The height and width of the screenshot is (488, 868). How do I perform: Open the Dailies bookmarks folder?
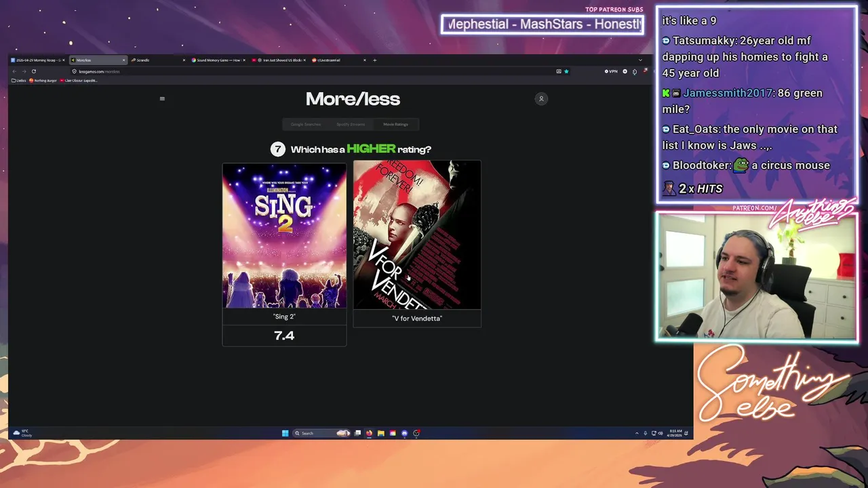[19, 81]
